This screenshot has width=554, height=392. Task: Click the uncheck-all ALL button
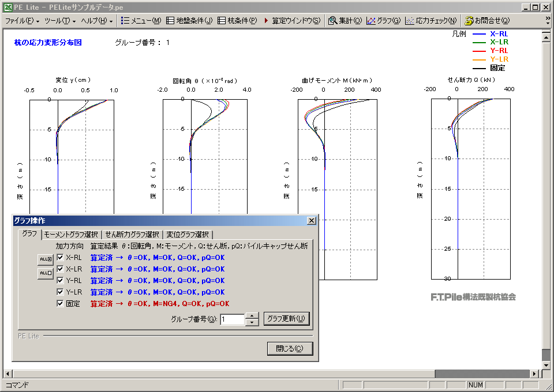pyautogui.click(x=45, y=273)
